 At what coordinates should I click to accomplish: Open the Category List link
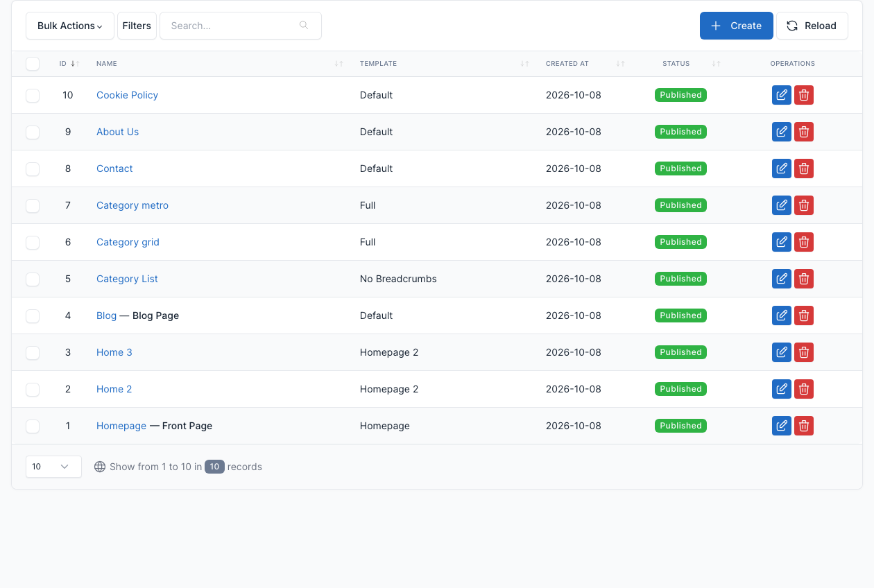tap(127, 279)
